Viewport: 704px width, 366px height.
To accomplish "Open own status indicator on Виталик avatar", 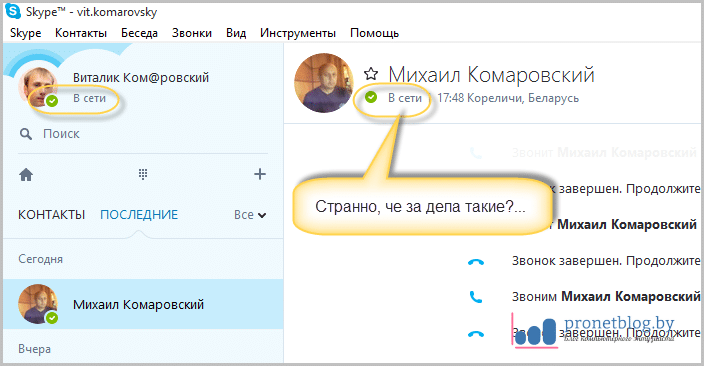I will [52, 101].
